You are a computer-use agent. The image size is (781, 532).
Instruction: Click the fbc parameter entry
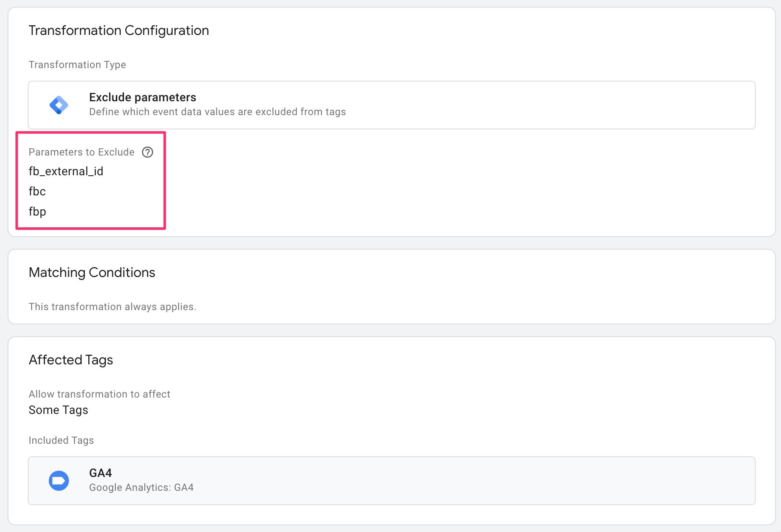pyautogui.click(x=37, y=192)
